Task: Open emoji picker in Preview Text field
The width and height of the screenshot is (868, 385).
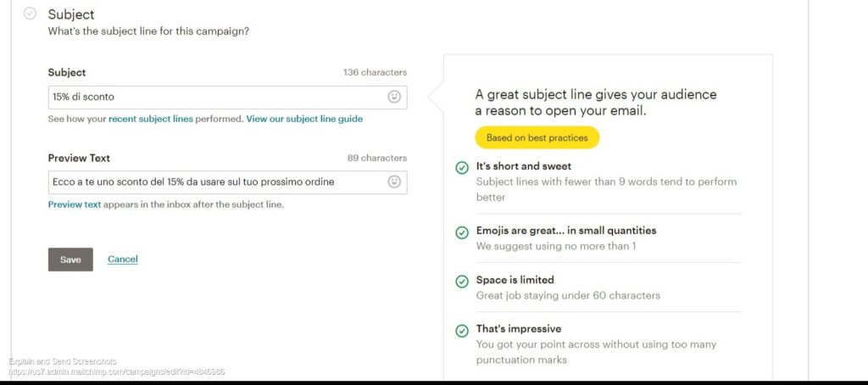Action: click(x=394, y=181)
